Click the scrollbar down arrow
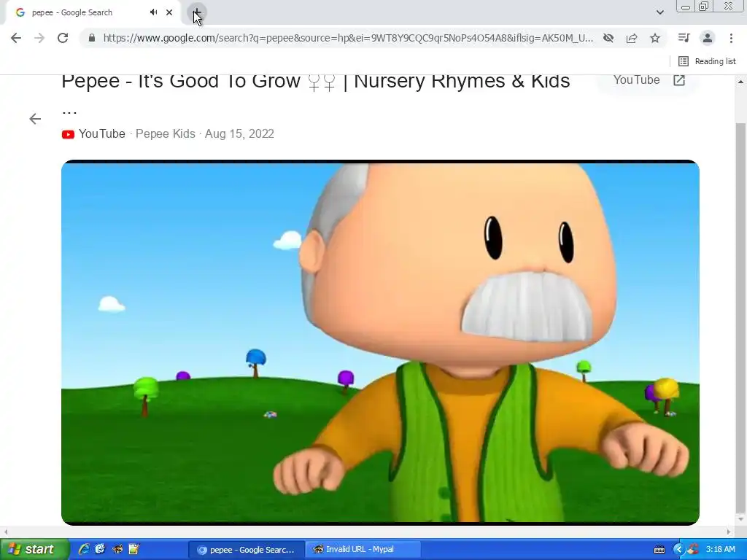 (x=740, y=518)
